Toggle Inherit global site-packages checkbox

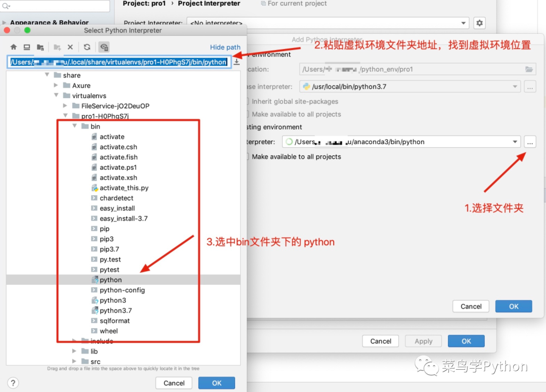pyautogui.click(x=248, y=101)
